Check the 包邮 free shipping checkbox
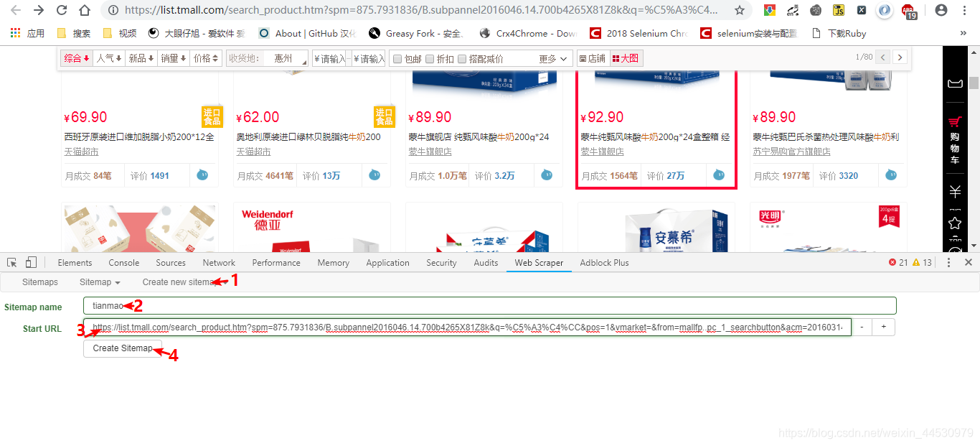Image resolution: width=980 pixels, height=446 pixels. [397, 59]
